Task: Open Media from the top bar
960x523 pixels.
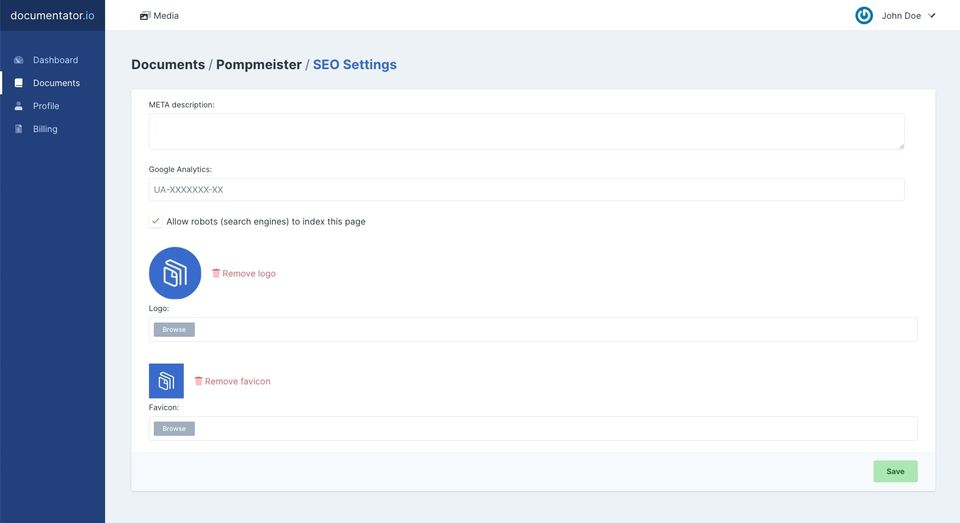Action: click(159, 15)
